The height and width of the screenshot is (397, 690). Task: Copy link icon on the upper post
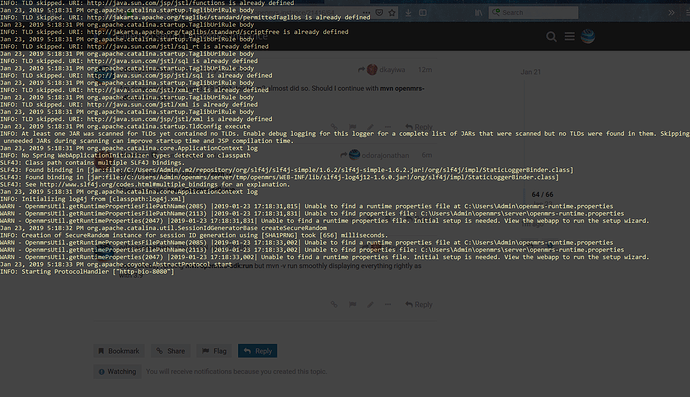coord(334,127)
